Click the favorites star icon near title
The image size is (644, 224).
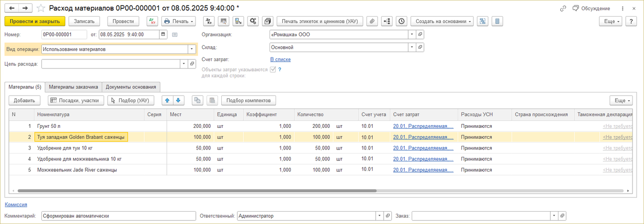click(x=41, y=8)
